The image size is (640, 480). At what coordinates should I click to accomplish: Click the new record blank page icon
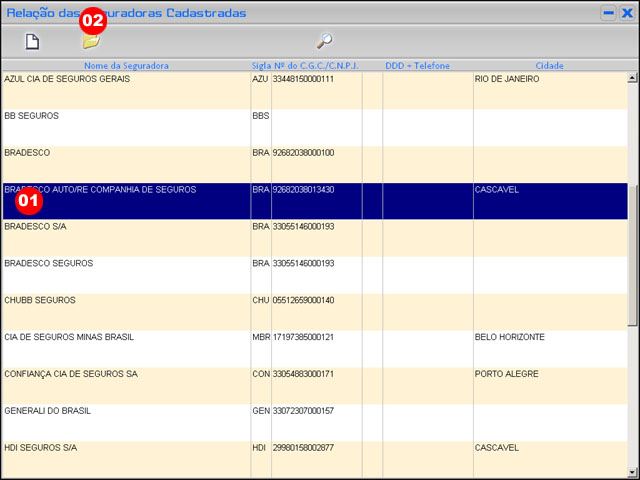(x=32, y=42)
